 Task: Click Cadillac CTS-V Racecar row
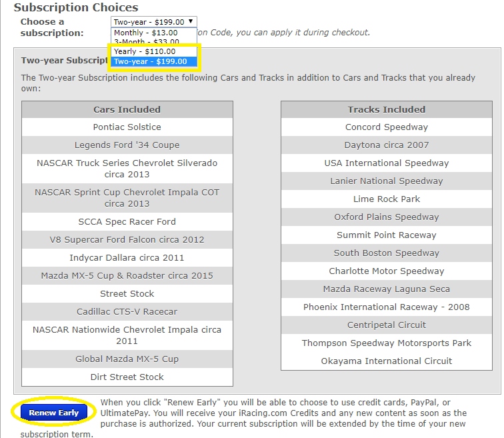[127, 312]
